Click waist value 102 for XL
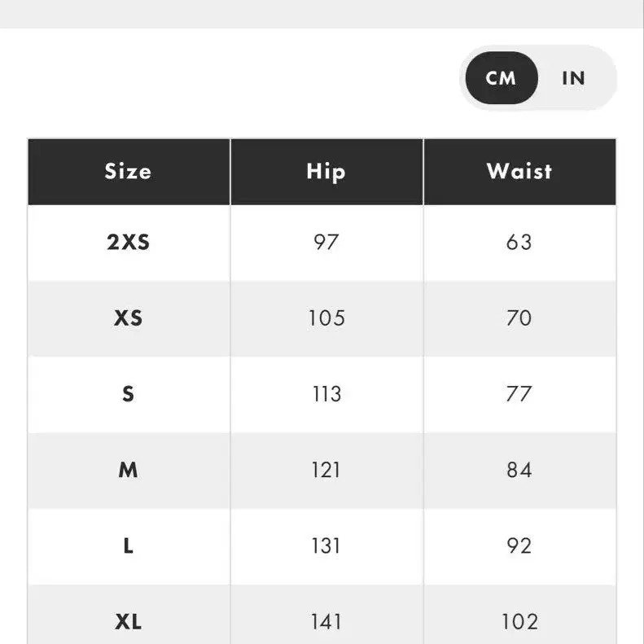Image resolution: width=644 pixels, height=644 pixels. [x=519, y=622]
